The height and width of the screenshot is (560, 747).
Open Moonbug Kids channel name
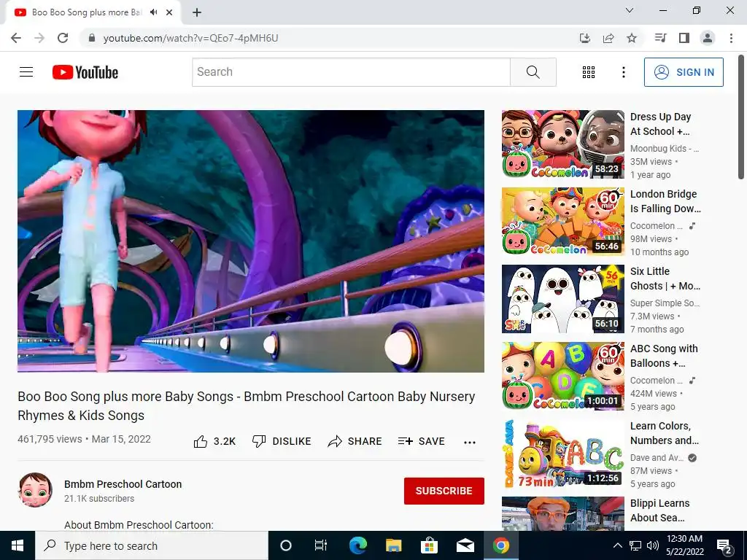pyautogui.click(x=664, y=149)
